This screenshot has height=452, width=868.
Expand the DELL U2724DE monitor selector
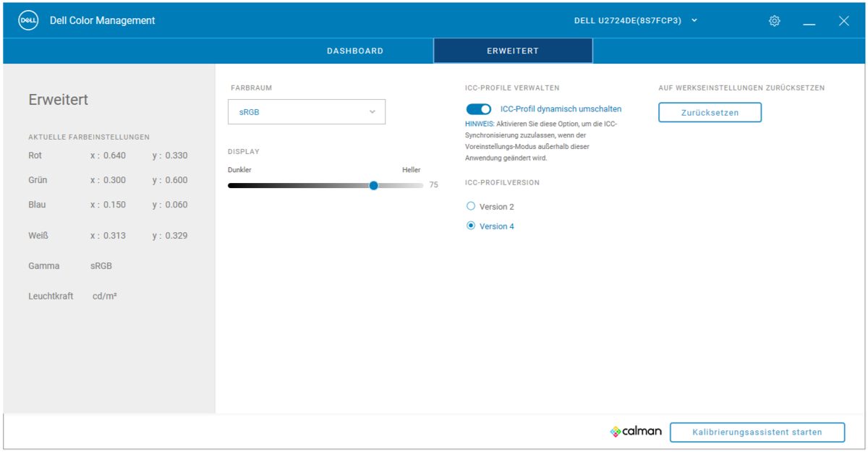tap(636, 21)
